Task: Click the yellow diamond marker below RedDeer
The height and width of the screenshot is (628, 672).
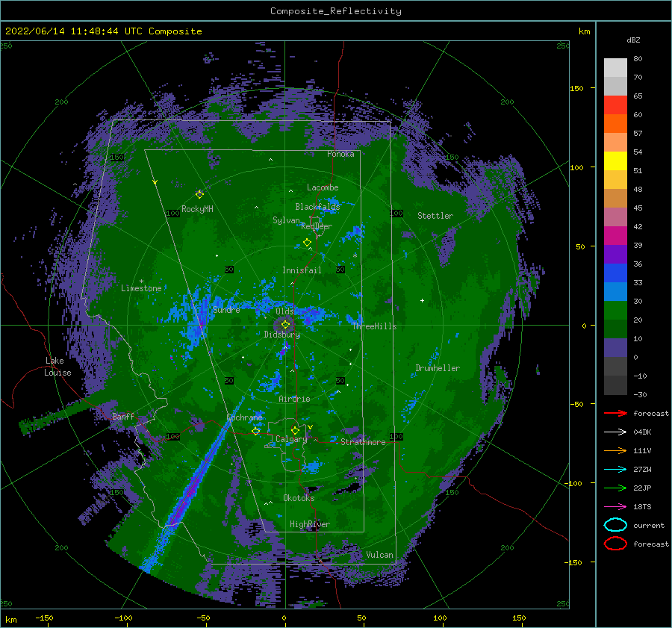Action: click(307, 242)
